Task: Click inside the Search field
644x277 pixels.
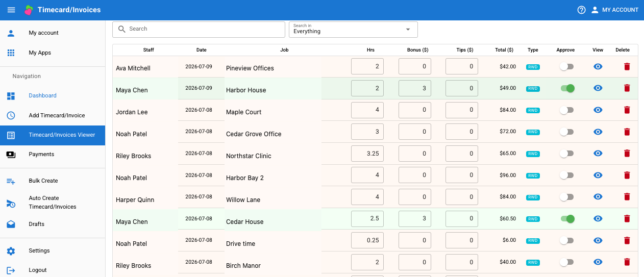Action: 199,30
